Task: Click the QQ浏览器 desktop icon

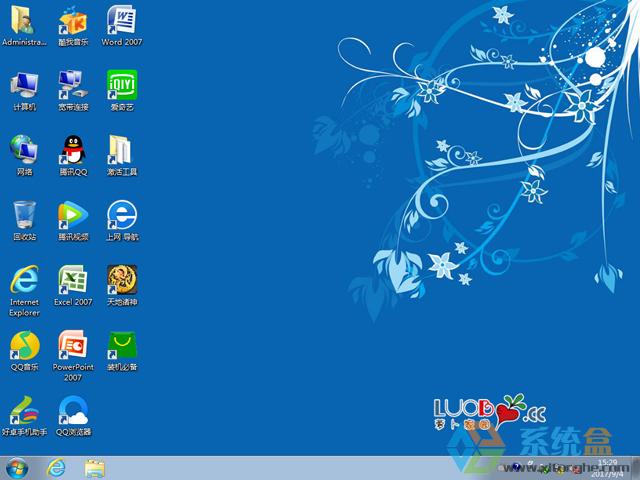Action: coord(73,410)
